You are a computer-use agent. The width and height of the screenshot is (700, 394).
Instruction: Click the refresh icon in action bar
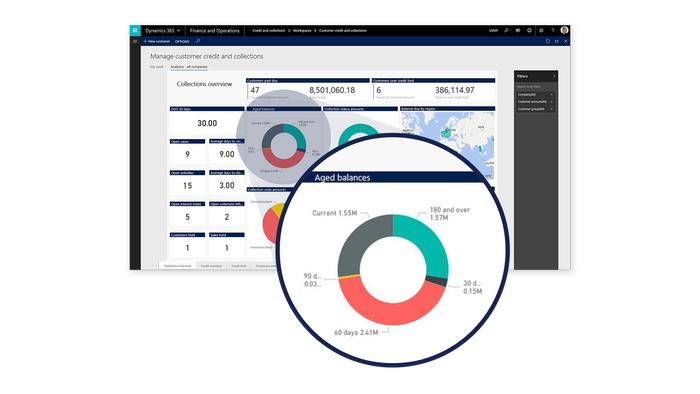click(548, 41)
